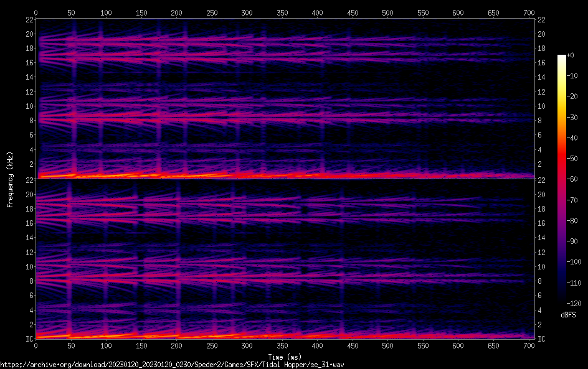Viewport: 588px width, 369px height.
Task: Click the 0 tick on the top time axis
Action: [36, 12]
